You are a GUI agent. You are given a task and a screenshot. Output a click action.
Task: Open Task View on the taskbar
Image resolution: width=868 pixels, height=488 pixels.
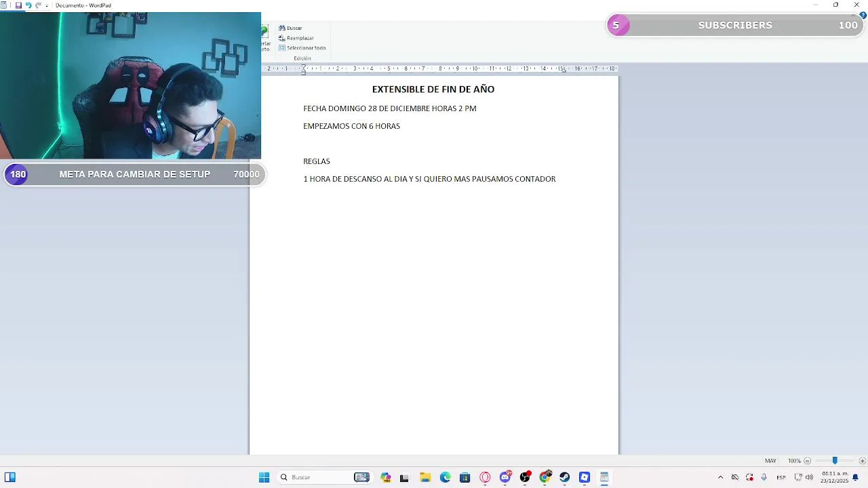pyautogui.click(x=404, y=477)
